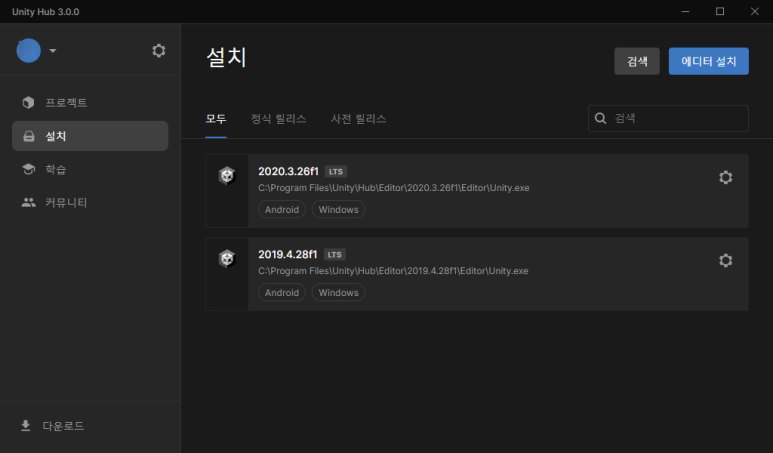This screenshot has width=773, height=453.
Task: Click LTS badge of 2020.3.26f1
Action: 336,172
